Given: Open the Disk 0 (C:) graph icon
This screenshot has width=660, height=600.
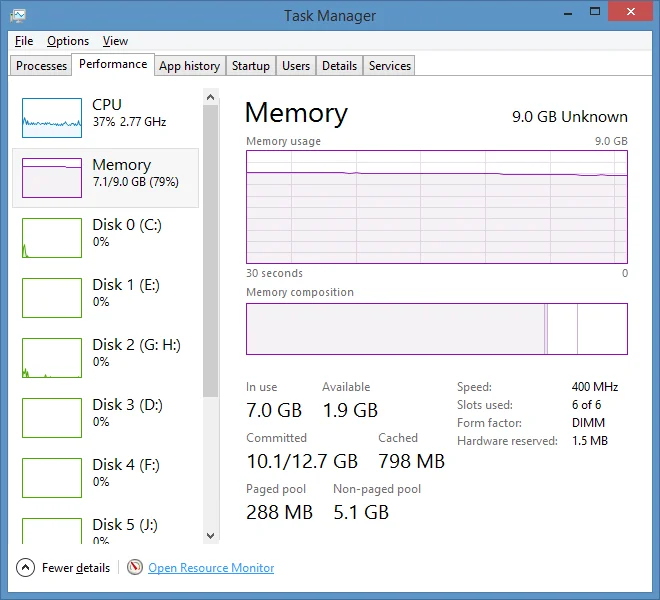Looking at the screenshot, I should tap(52, 238).
